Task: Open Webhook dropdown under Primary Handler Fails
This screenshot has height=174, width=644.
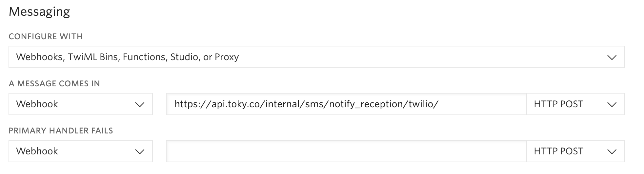Action: pos(80,151)
